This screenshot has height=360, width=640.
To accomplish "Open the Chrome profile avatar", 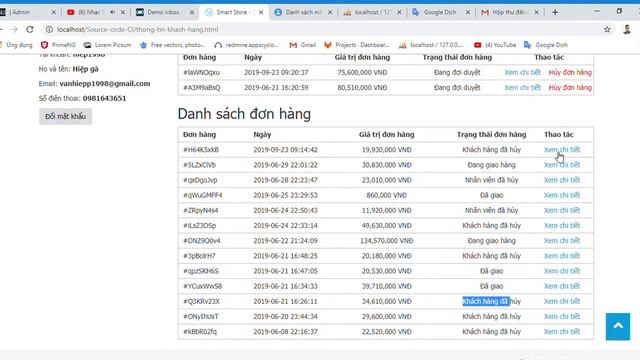I will 627,29.
